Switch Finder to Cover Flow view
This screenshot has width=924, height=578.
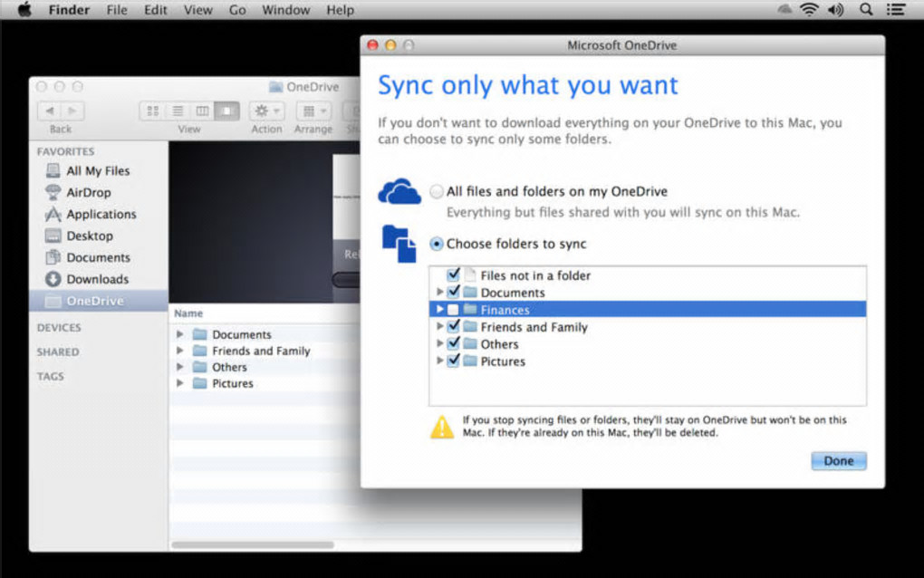pyautogui.click(x=226, y=111)
